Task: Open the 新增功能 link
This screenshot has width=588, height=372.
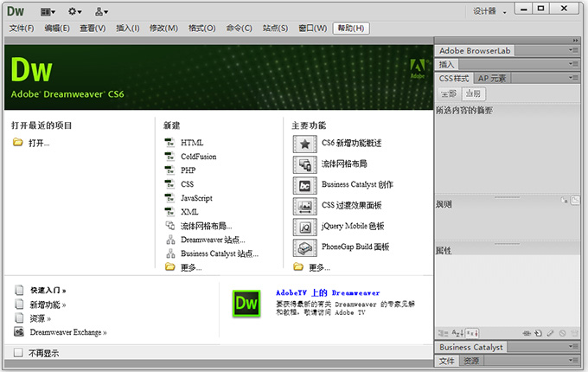Action: [48, 305]
